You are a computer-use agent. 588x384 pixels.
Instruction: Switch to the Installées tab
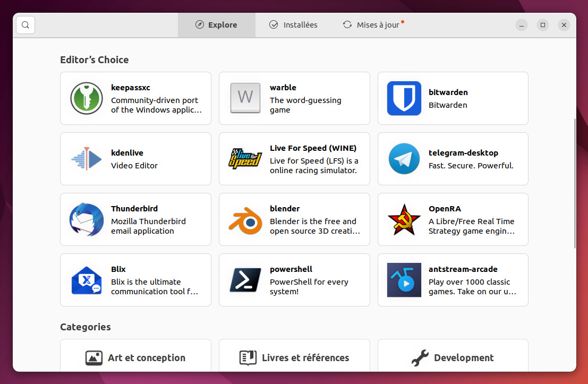coord(293,25)
